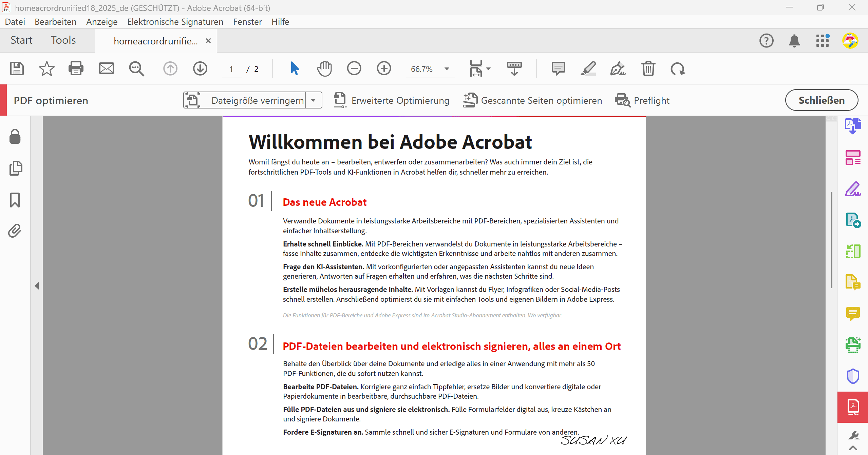Switch to the Tools tab
The width and height of the screenshot is (868, 455).
click(x=63, y=40)
